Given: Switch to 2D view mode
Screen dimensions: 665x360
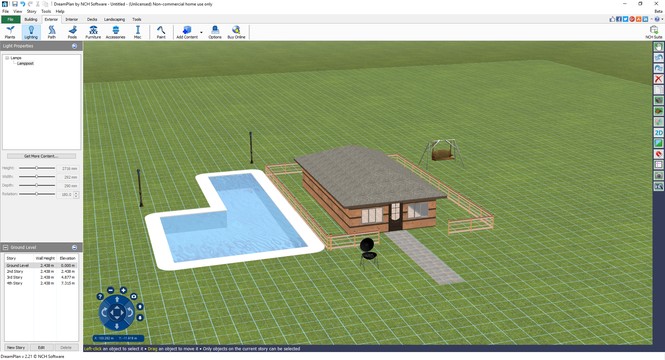Looking at the screenshot, I should 659,133.
